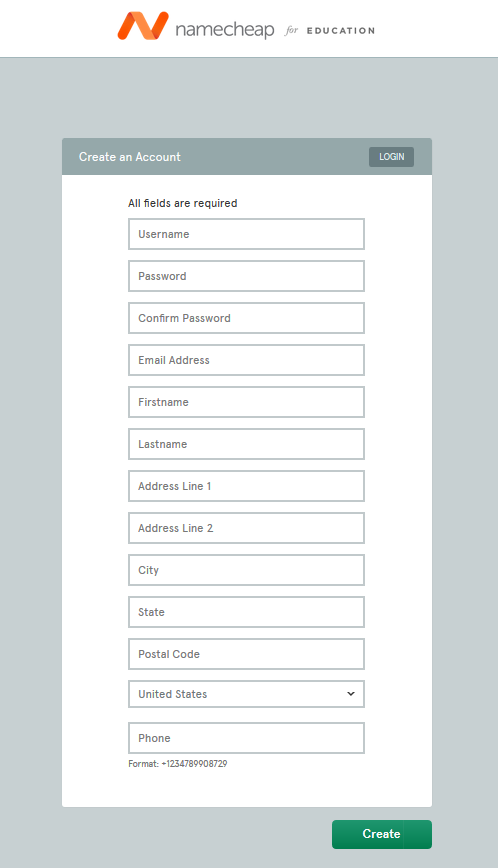Click the LOGIN button
498x868 pixels.
tap(391, 157)
